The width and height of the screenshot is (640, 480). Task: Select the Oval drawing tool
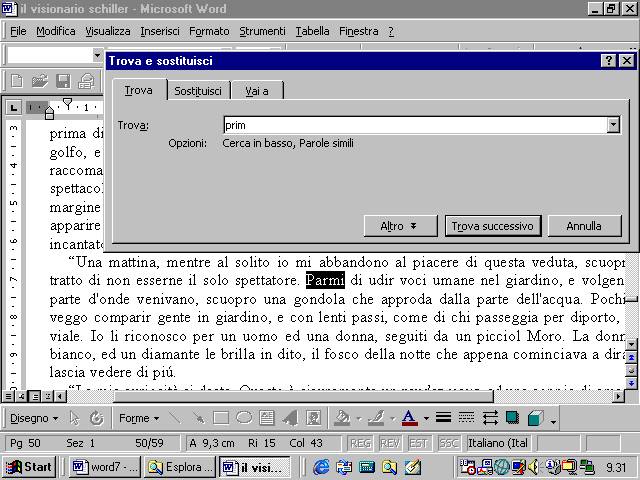(x=244, y=418)
